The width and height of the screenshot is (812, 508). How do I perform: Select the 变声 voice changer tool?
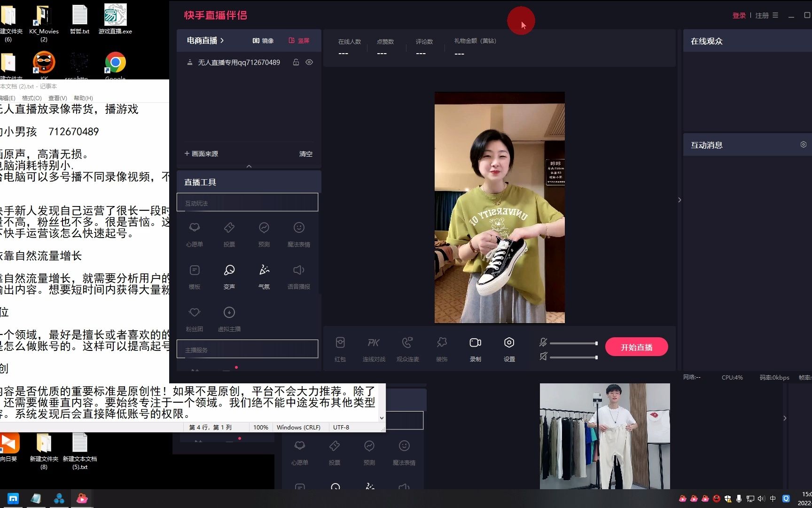click(229, 276)
